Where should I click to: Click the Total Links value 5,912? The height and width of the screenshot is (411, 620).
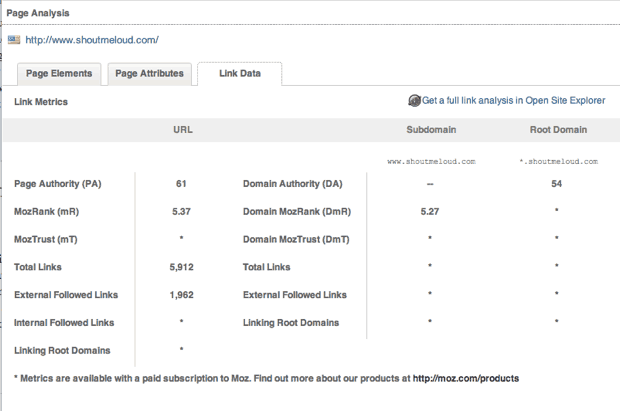pyautogui.click(x=181, y=267)
